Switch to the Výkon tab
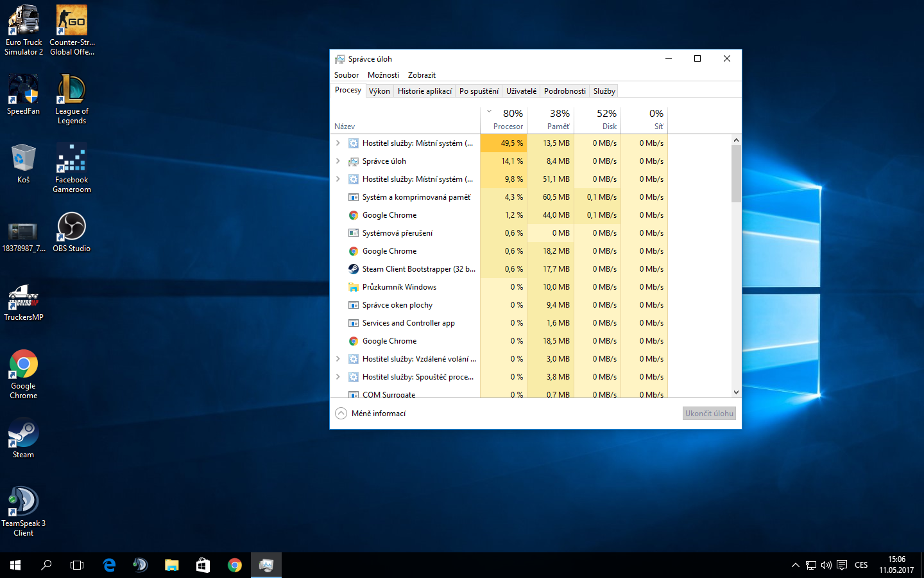 (x=379, y=91)
